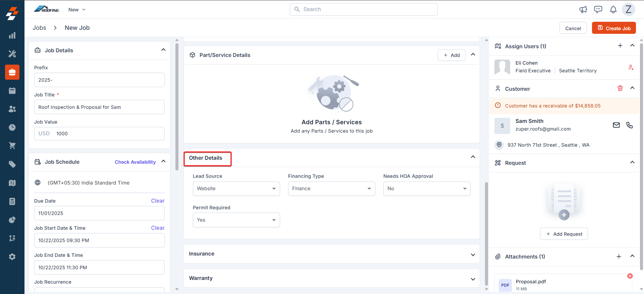Remove assigned user Eli Cohen
This screenshot has height=294, width=644.
click(631, 67)
